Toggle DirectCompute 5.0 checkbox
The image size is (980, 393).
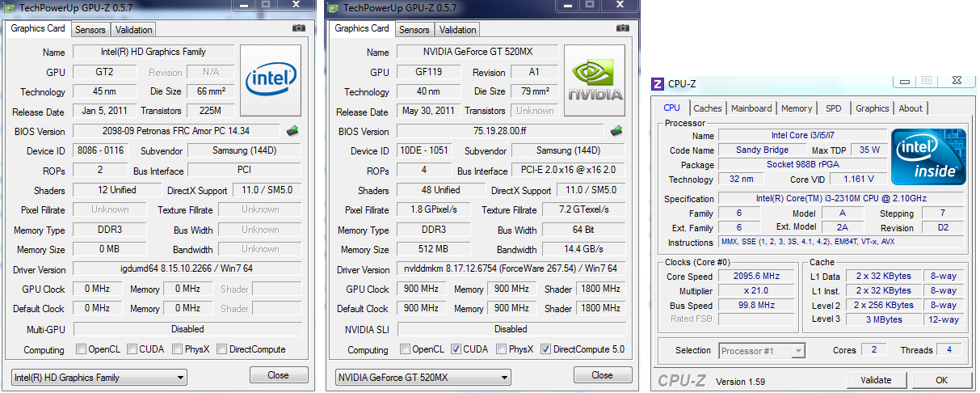coord(546,349)
